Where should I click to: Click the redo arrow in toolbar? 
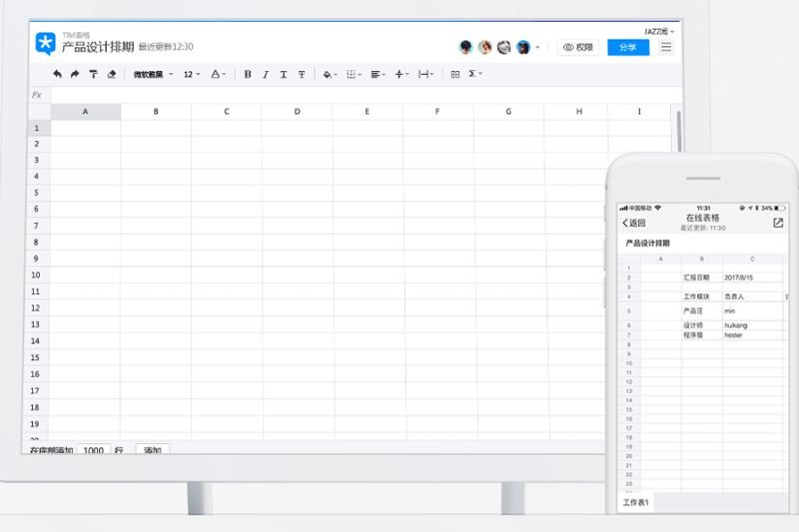tap(75, 74)
